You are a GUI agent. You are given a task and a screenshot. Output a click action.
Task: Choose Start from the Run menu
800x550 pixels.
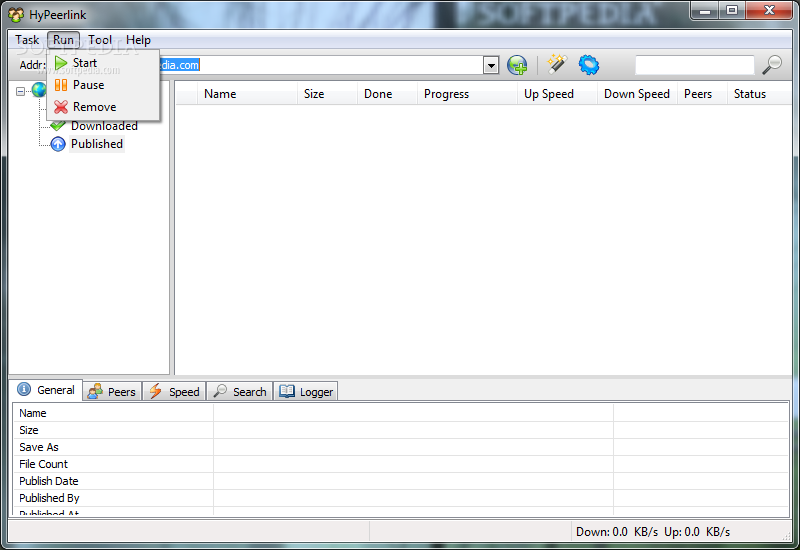click(104, 63)
